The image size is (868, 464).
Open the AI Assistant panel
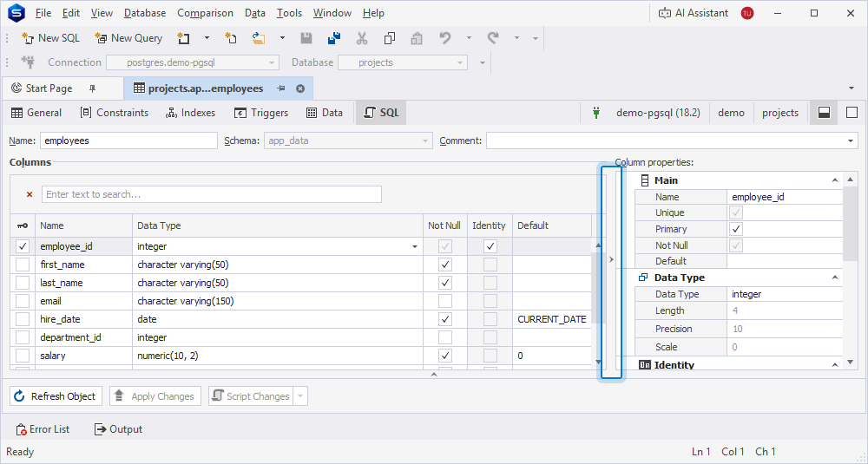click(693, 13)
